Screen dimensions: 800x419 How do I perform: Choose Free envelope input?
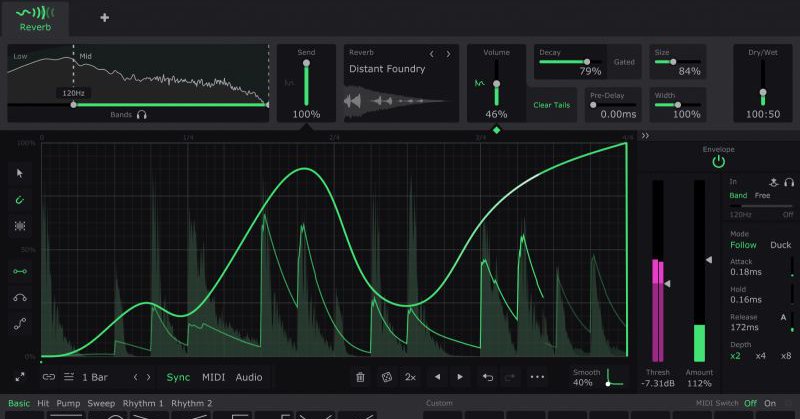click(x=762, y=195)
